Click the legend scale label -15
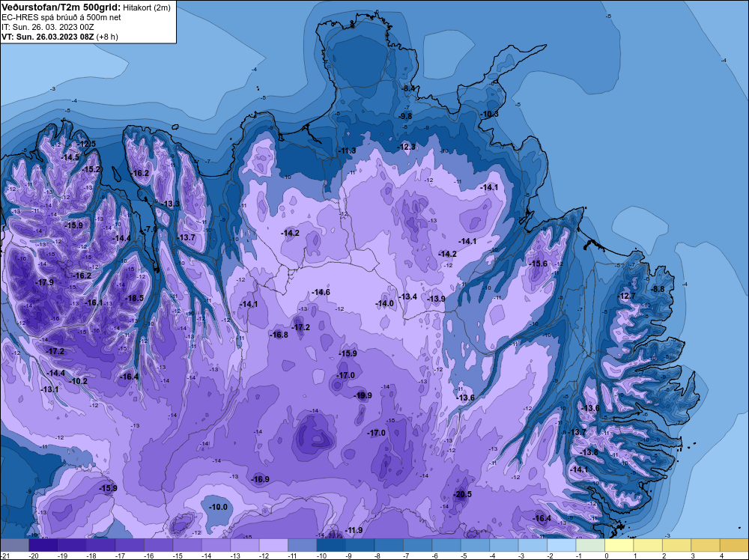Screen dimensions: 749x560 [178, 556]
